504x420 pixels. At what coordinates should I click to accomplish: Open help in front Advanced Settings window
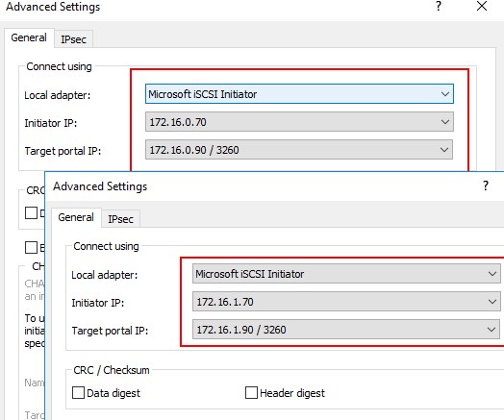click(486, 185)
